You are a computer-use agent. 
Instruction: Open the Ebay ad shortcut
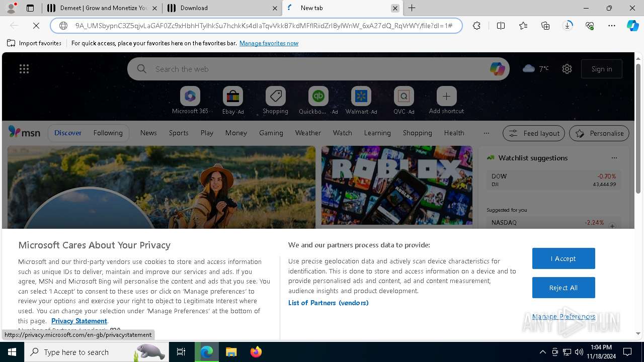click(232, 101)
